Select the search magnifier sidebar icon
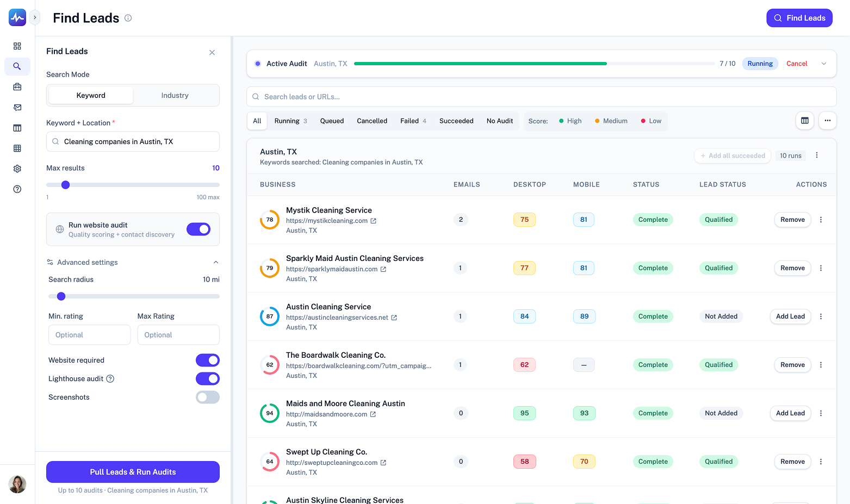Screen dimensions: 850x504 click(17, 66)
